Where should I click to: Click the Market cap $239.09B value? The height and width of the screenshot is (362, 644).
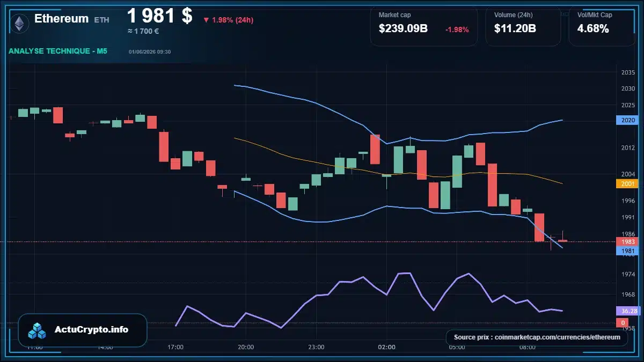(x=403, y=28)
